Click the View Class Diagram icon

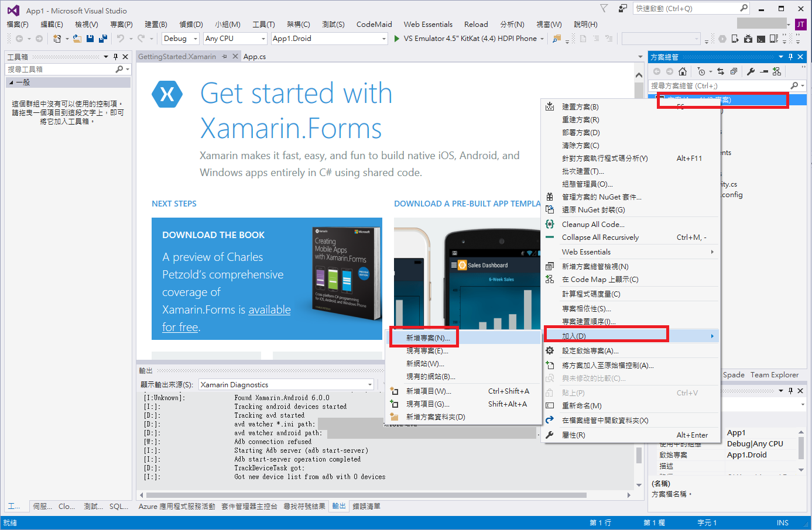(x=777, y=71)
